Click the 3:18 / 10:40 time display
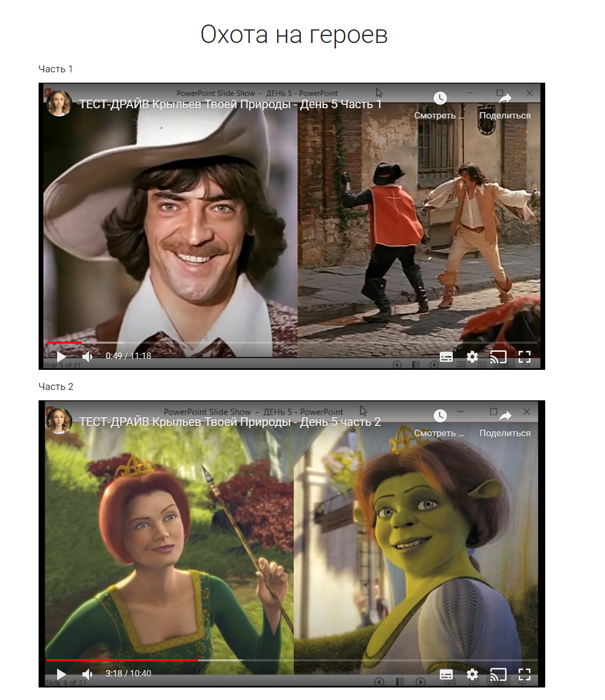Image resolution: width=605 pixels, height=700 pixels. coord(128,673)
